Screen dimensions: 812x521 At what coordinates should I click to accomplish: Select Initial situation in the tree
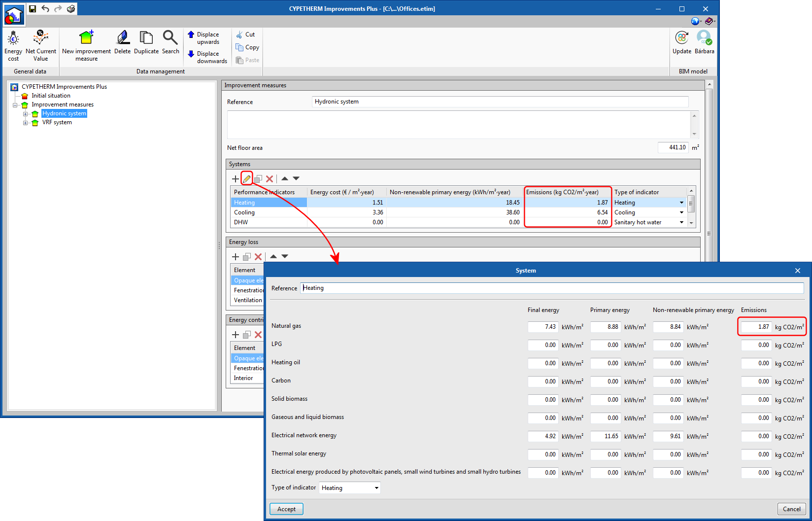click(x=51, y=96)
